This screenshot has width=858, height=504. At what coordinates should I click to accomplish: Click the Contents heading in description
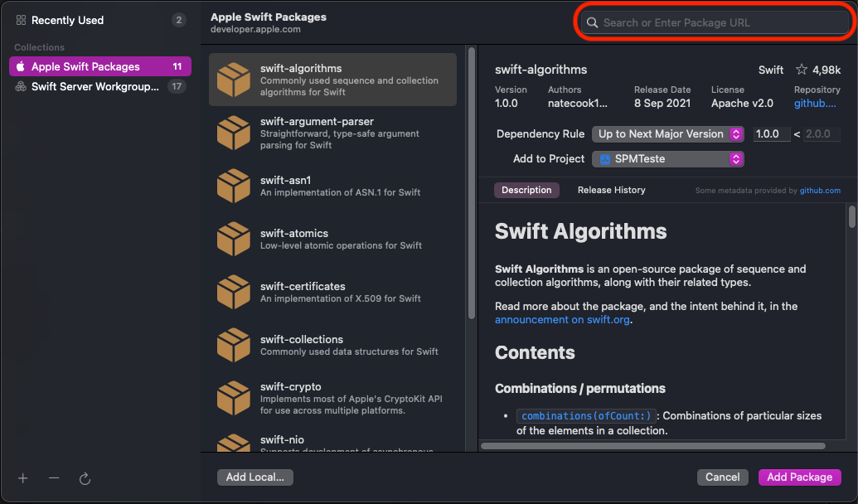click(x=535, y=352)
